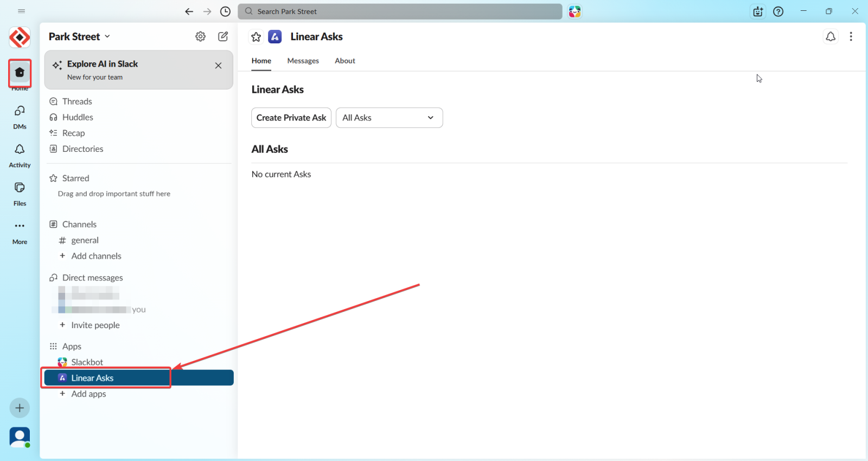Collapse the Apps section

pos(72,347)
